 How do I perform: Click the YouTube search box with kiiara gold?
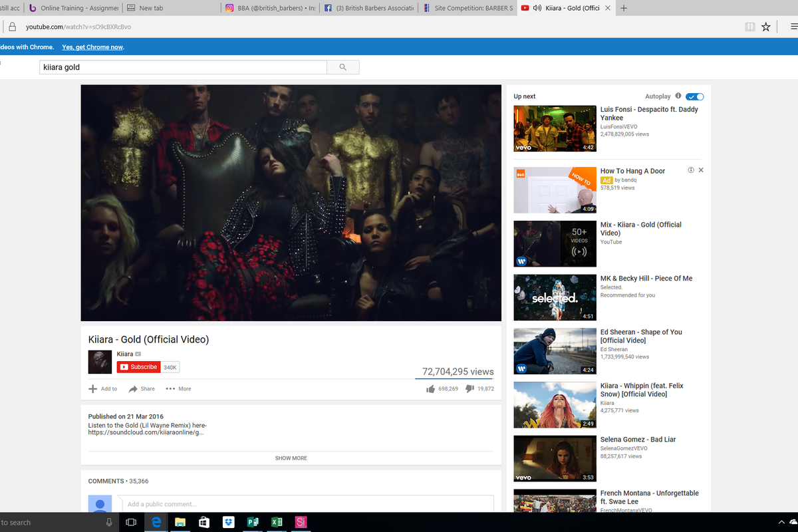(x=184, y=67)
